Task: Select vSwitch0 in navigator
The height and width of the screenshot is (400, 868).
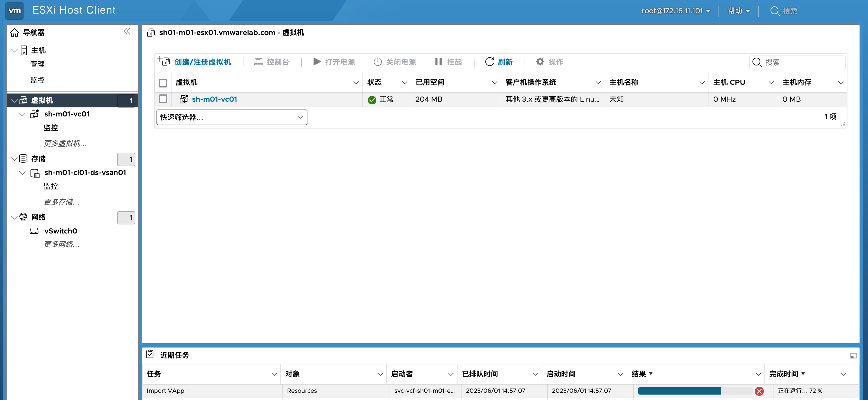Action: tap(61, 231)
